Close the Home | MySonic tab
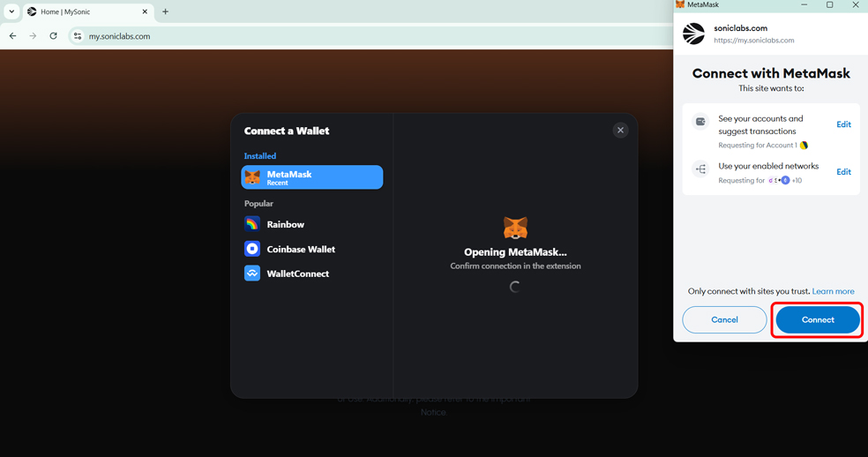 [x=145, y=11]
